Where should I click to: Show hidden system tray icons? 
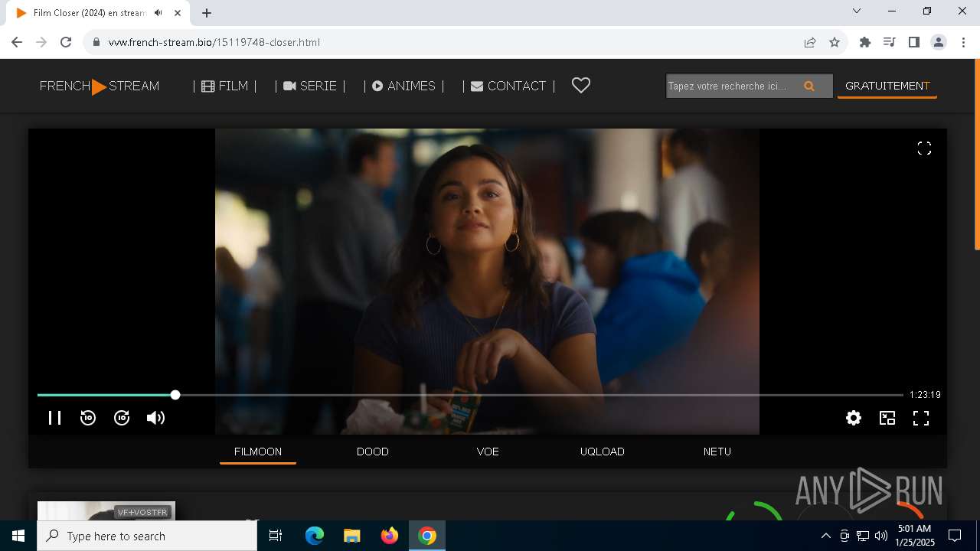pyautogui.click(x=825, y=536)
